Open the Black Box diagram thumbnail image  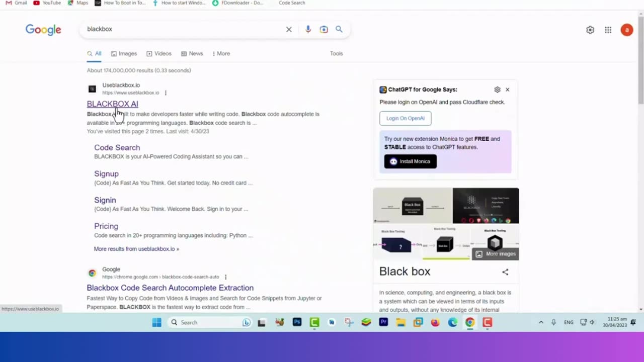click(413, 206)
